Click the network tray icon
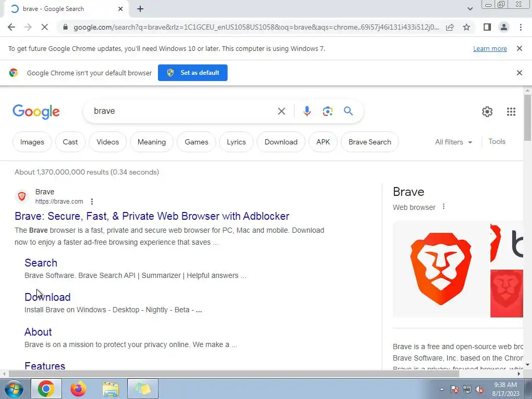This screenshot has height=399, width=532. [x=467, y=389]
